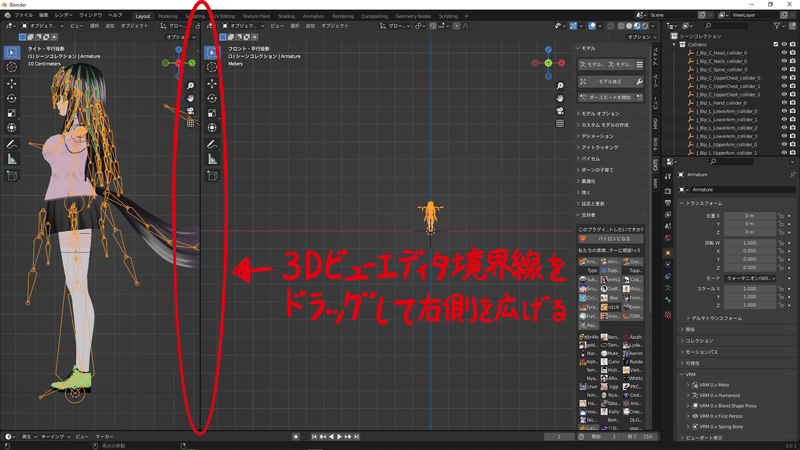Click the hamburger menu icon beside the モデル buttons

639,64
